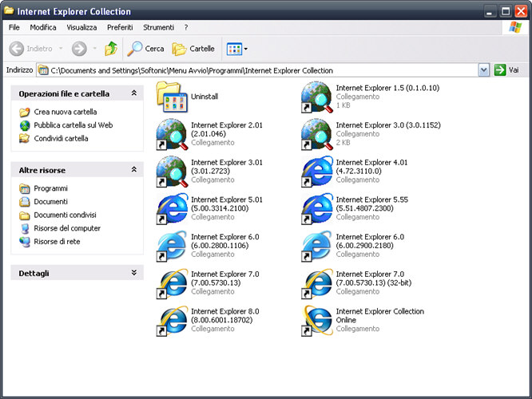Viewport: 532px width, 399px height.
Task: Click the "Internet Explorer 8.0 (8.00.6001.18702)" label
Action: [225, 315]
